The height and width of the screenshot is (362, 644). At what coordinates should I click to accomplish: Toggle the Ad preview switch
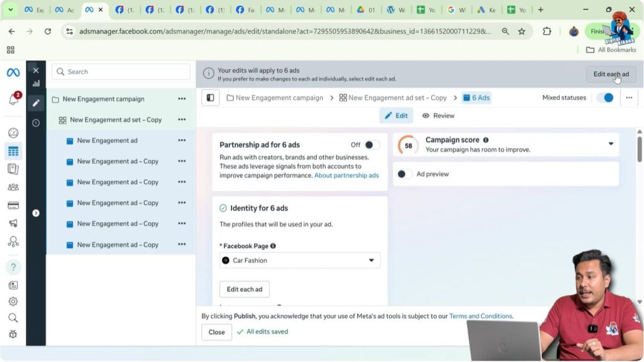[x=404, y=174]
